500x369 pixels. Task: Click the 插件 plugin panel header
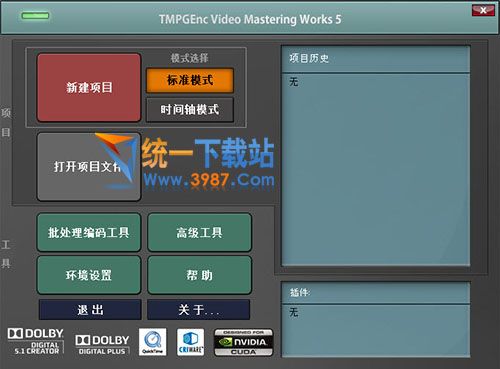point(376,293)
